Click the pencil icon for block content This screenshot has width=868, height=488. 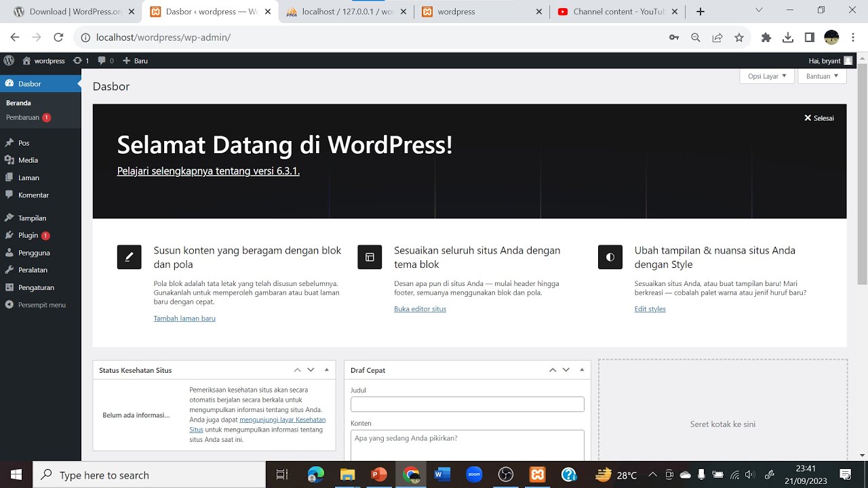[130, 258]
